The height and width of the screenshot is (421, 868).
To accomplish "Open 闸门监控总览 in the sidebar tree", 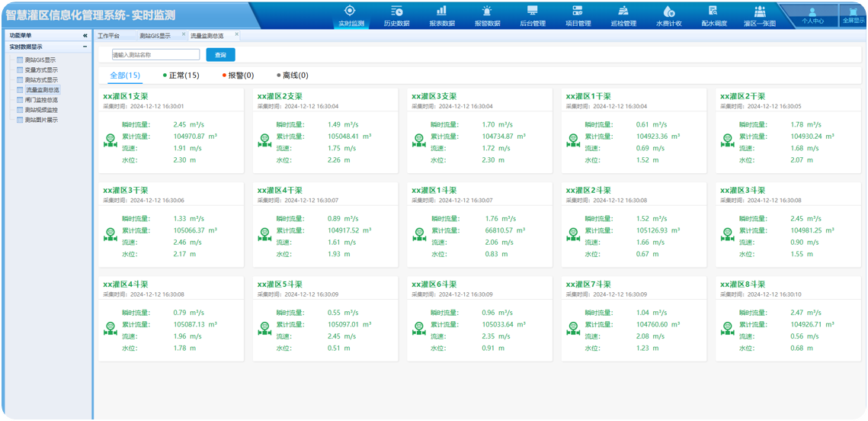I will click(40, 100).
